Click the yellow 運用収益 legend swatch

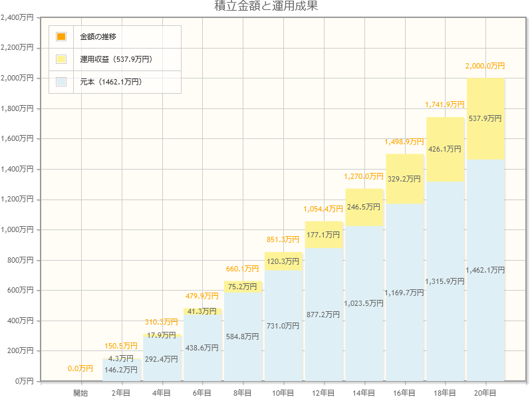pos(61,59)
